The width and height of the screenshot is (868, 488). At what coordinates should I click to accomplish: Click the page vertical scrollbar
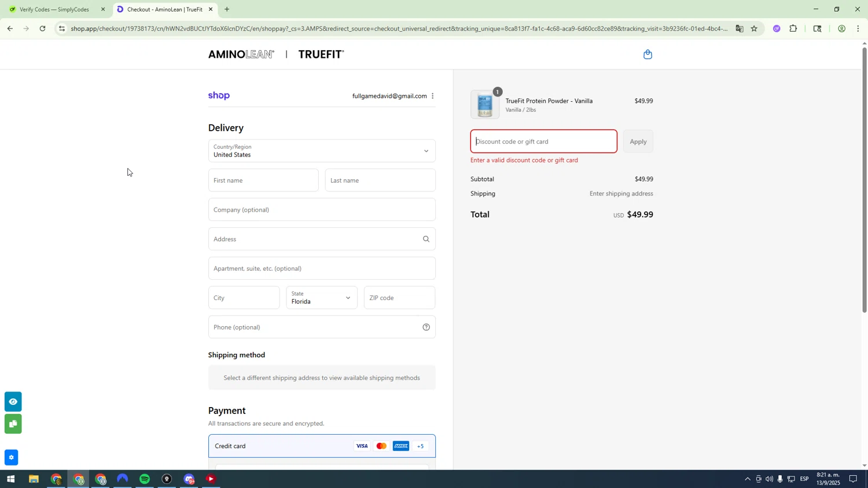tap(865, 179)
